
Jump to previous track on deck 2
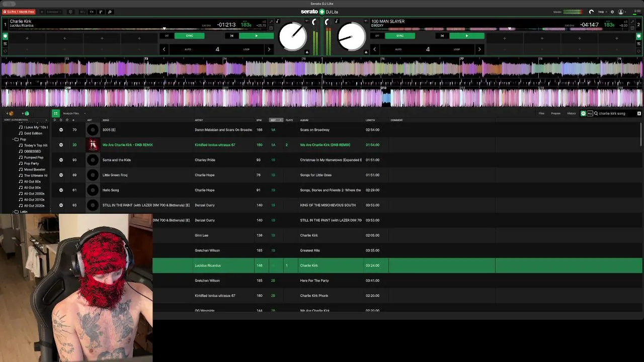pyautogui.click(x=442, y=36)
